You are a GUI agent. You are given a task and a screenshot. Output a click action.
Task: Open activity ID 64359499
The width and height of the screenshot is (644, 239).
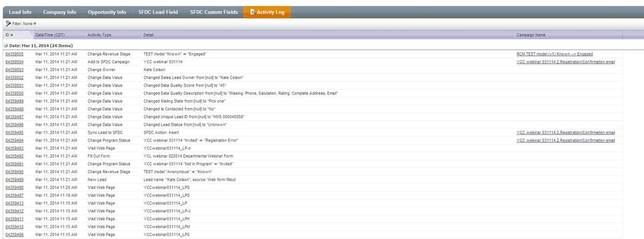[14, 101]
